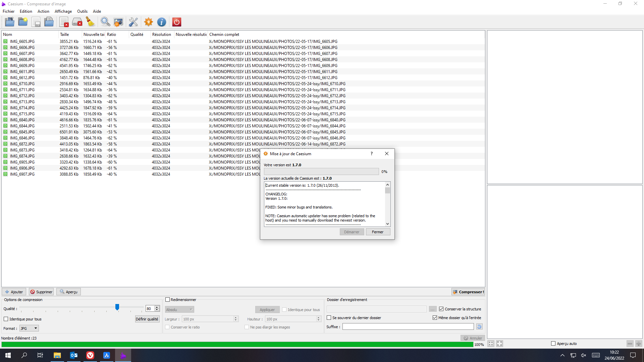Screen dimensions: 644x362
Task: Click the quality slider handle
Action: coord(117,307)
